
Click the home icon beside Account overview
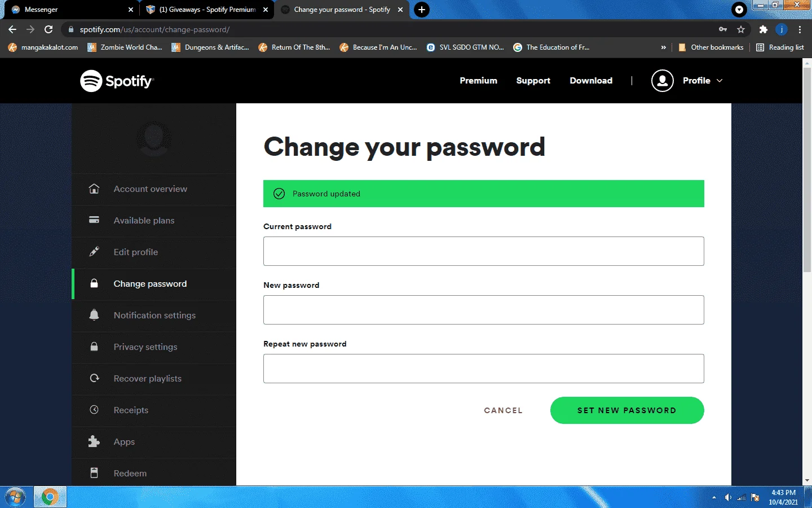[x=94, y=189]
